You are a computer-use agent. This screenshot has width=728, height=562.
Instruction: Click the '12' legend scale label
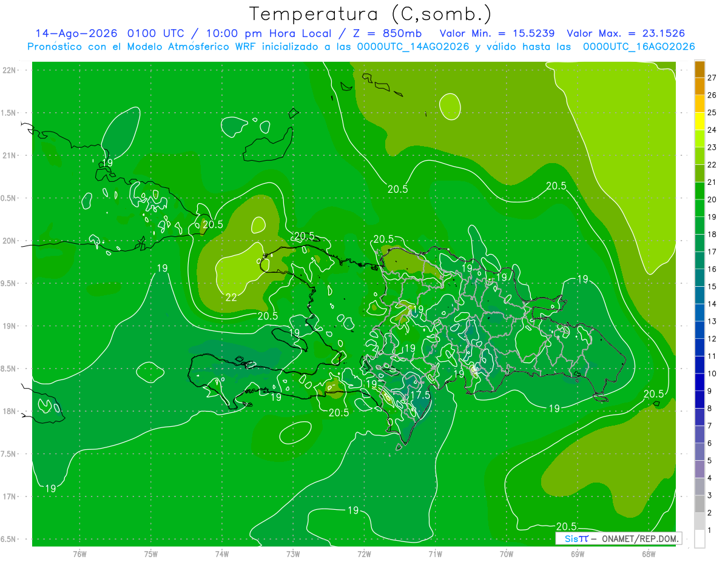tap(712, 338)
